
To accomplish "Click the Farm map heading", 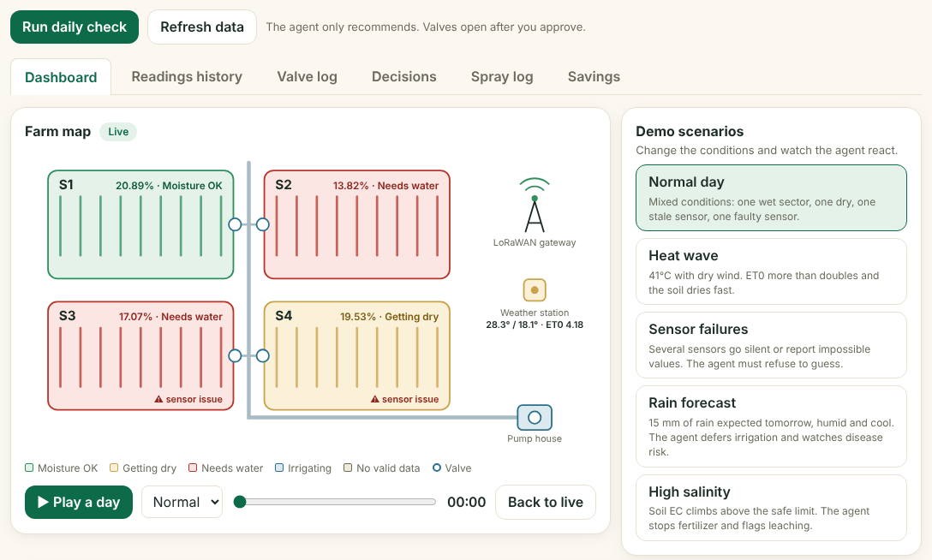I will click(57, 132).
